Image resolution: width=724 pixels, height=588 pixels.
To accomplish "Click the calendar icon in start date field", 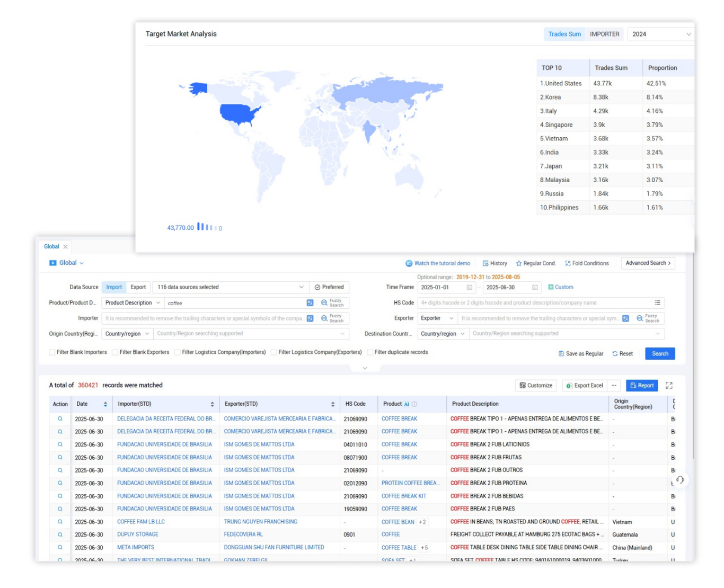I will [x=469, y=288].
